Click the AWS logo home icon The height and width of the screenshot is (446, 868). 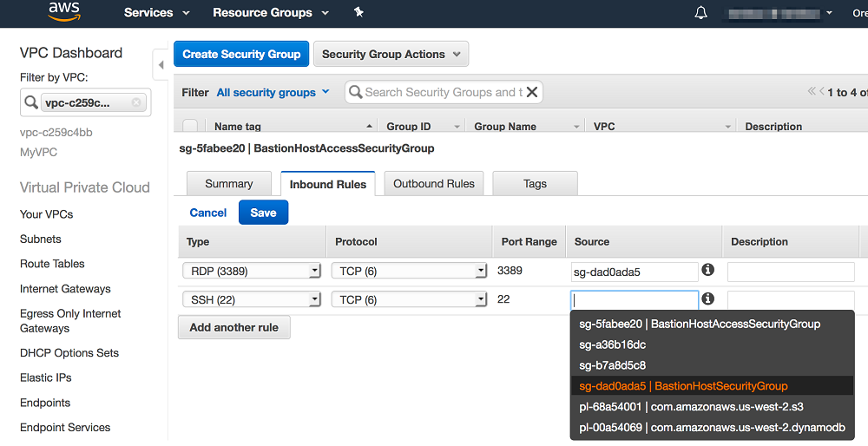click(64, 11)
